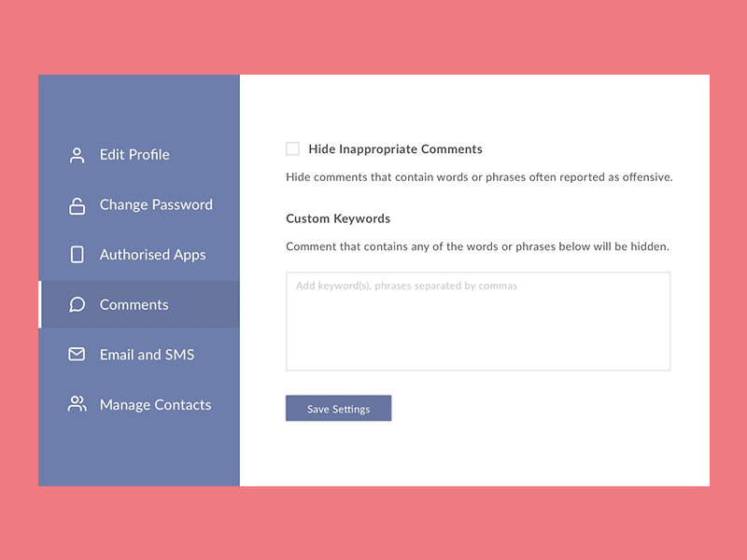Open the Edit Profile menu item

(134, 155)
